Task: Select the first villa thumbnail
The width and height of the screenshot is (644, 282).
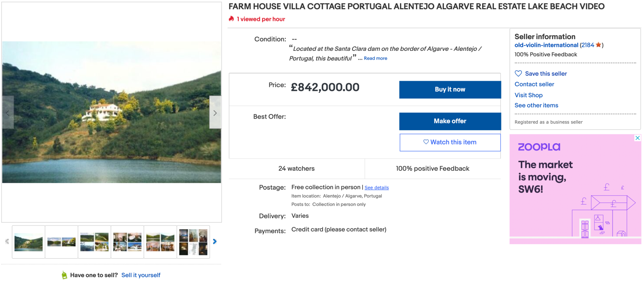Action: [x=29, y=242]
